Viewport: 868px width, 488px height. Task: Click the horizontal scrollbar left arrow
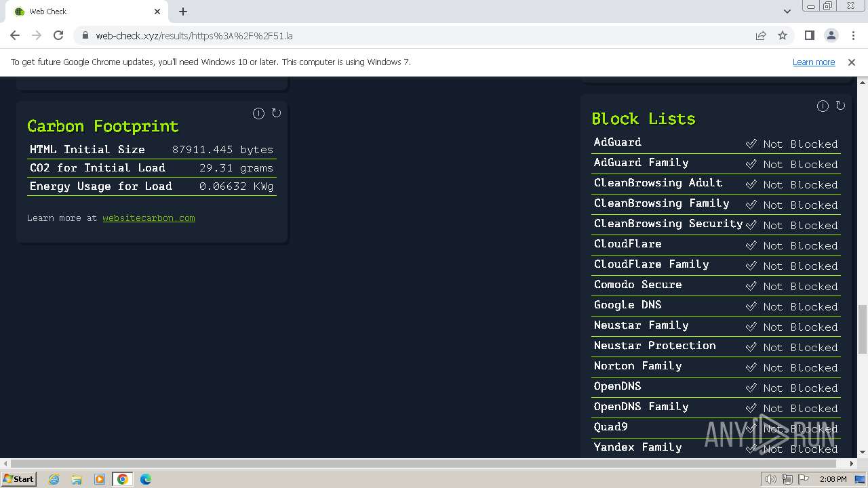pos(5,464)
